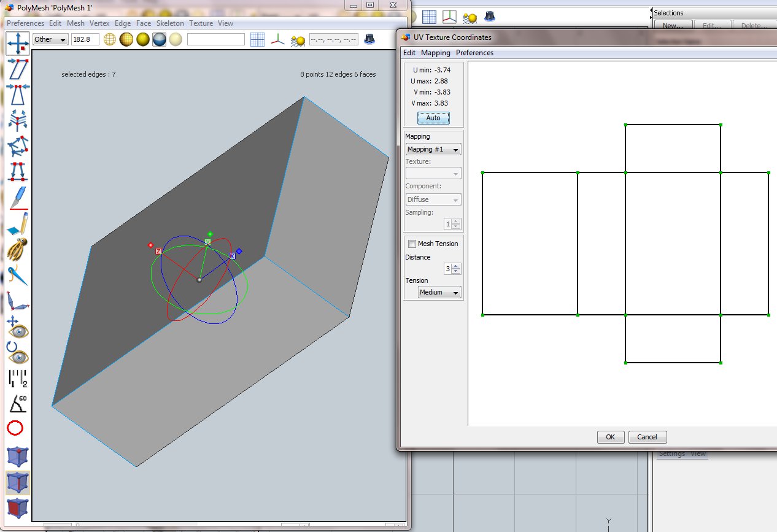
Task: Select the ruler measure tool
Action: pyautogui.click(x=18, y=378)
